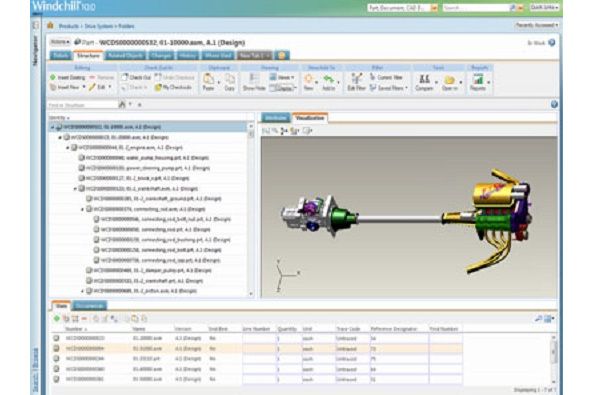Open the Related Objects tab
Viewport: 592px width, 395px height.
125,55
